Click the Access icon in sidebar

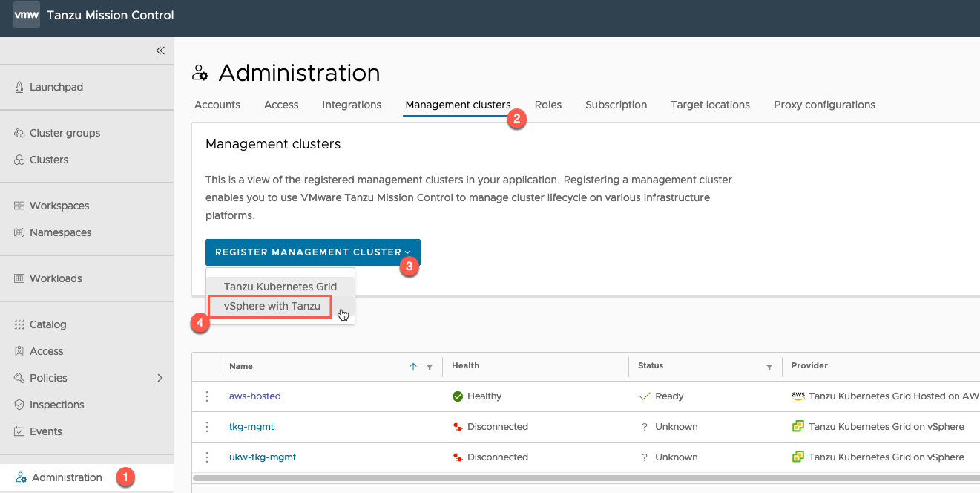click(x=19, y=351)
